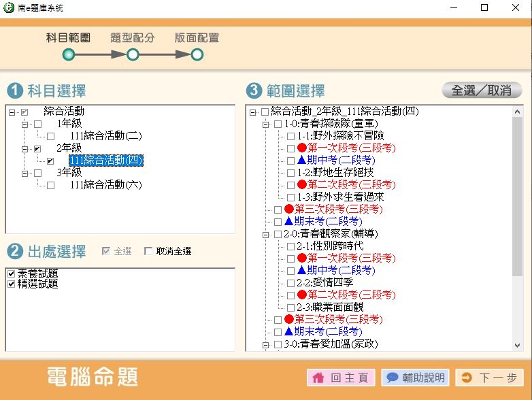This screenshot has height=400, width=532.
Task: Select 2-3:職業面面觀 row
Action: 330,307
